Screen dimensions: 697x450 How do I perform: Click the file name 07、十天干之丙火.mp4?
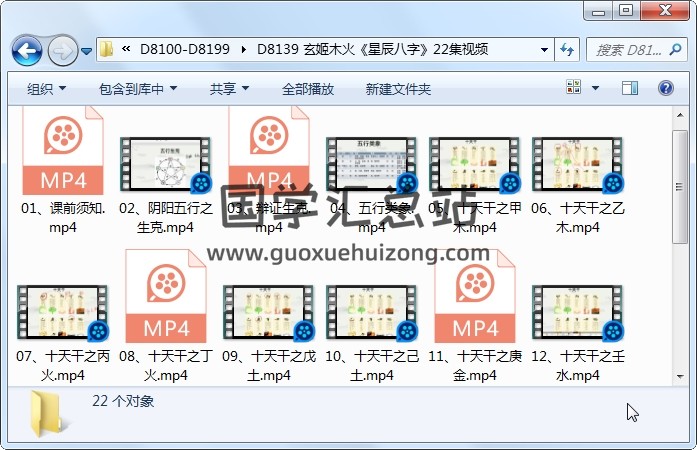pyautogui.click(x=63, y=366)
